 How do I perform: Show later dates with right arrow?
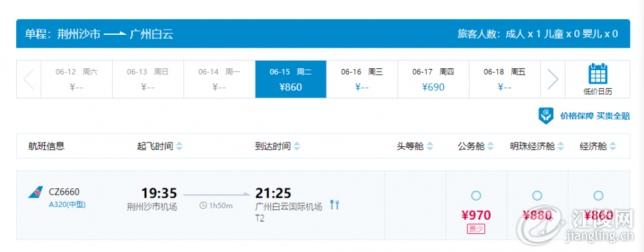[x=553, y=79]
